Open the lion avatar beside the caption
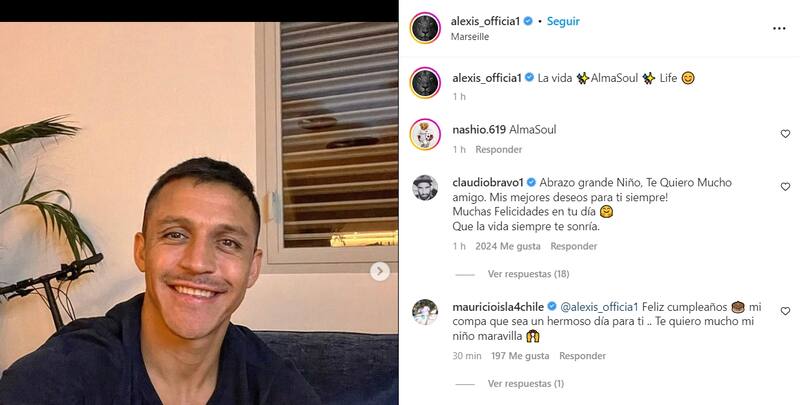800x405 pixels. [425, 83]
